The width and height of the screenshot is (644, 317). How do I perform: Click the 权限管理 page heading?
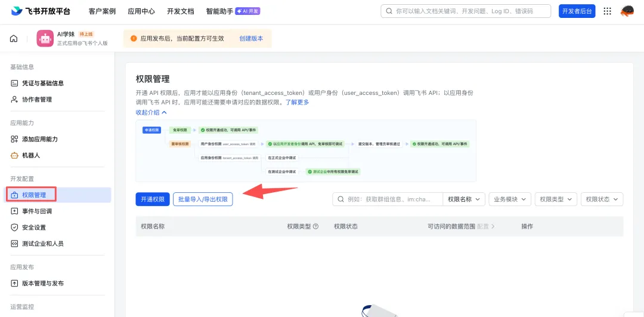[x=153, y=79]
